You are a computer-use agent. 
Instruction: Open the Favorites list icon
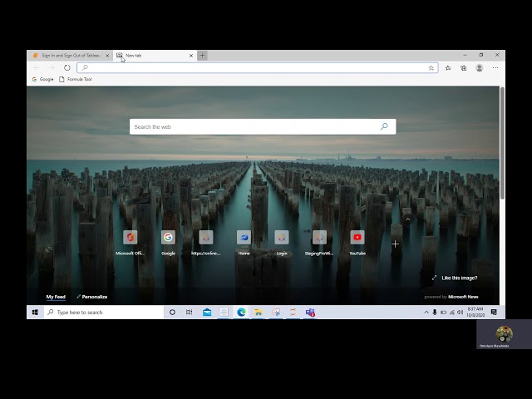pos(448,68)
